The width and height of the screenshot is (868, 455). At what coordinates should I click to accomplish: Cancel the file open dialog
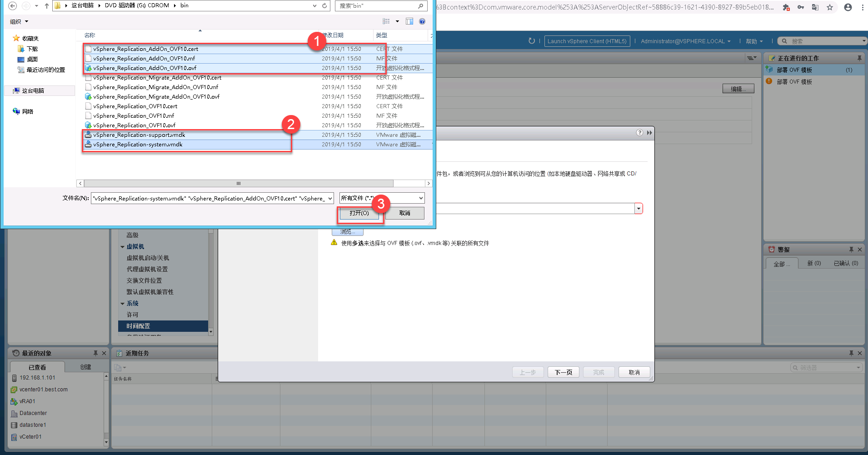[405, 213]
